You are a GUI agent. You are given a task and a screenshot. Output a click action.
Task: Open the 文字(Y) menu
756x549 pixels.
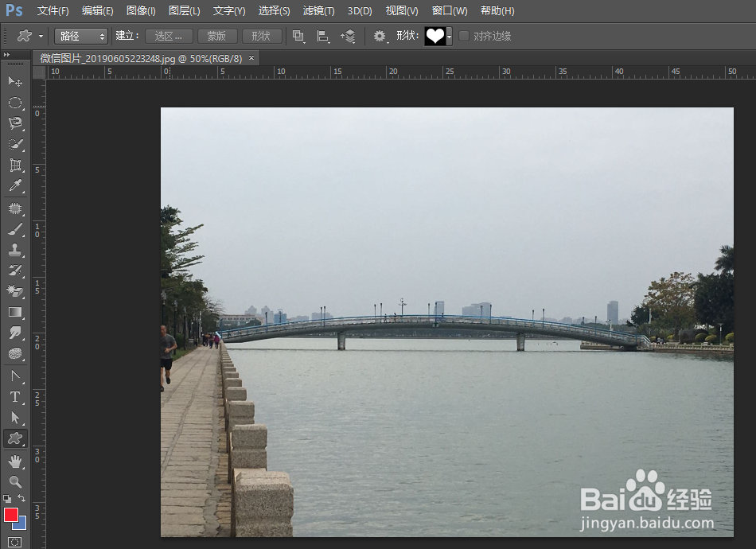coord(229,10)
